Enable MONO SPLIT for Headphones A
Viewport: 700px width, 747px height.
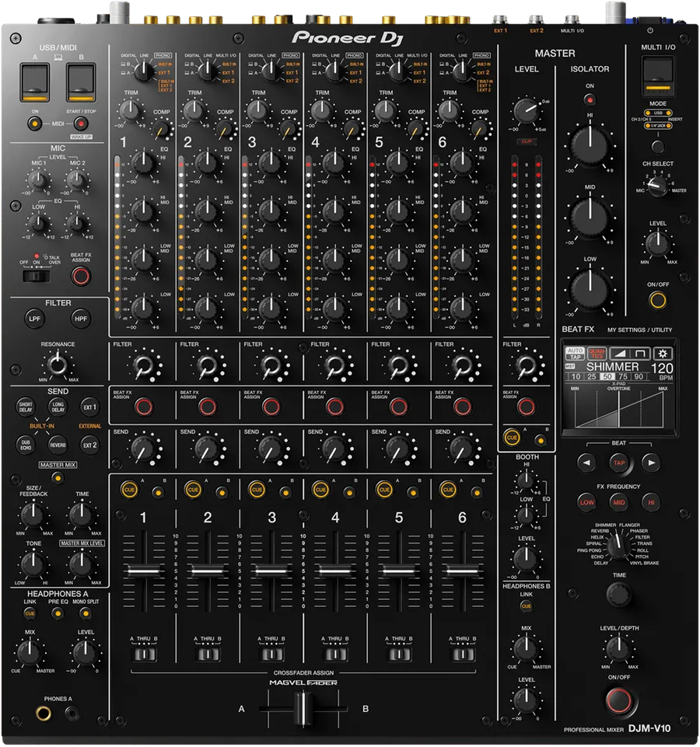tap(86, 613)
